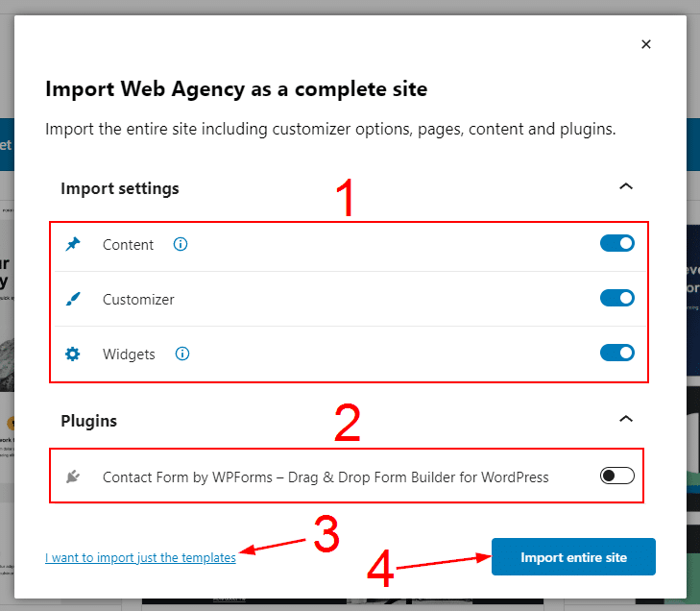
Task: Click the plug icon beside Contact Form
Action: (73, 477)
